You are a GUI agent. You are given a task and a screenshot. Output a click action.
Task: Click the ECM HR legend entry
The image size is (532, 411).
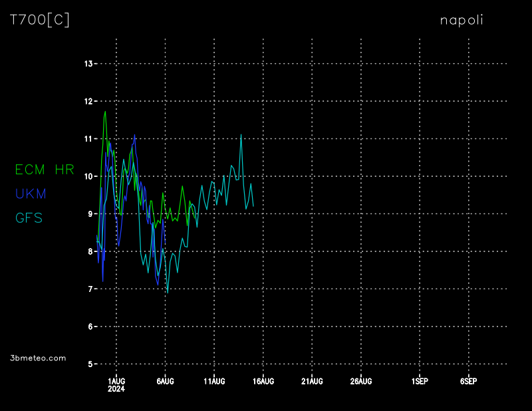click(45, 170)
